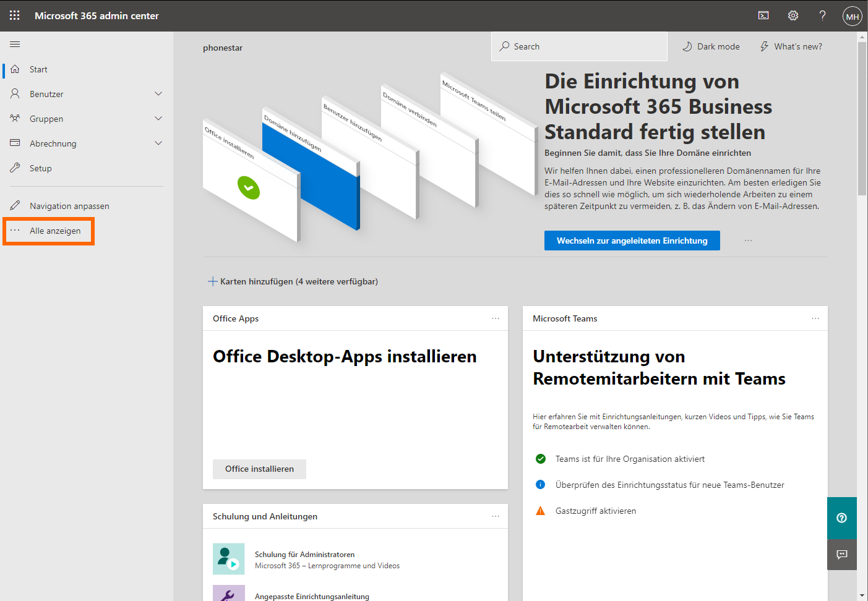Click the Navigation anpassen pencil icon
Screen dimensions: 868x601
click(x=15, y=205)
